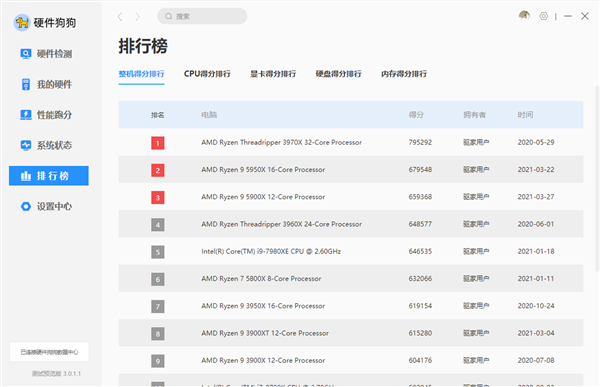
Task: Select the Threadripper 3970X 32-Core row
Action: pos(351,142)
